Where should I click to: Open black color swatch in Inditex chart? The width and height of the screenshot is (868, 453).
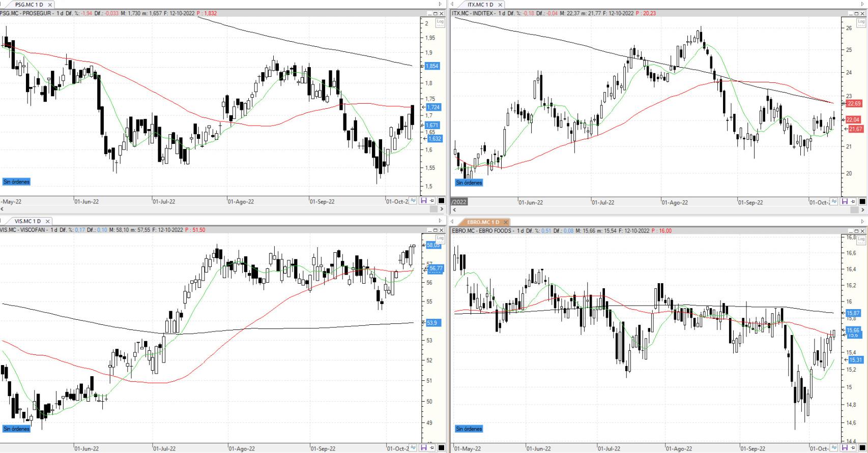point(863,202)
